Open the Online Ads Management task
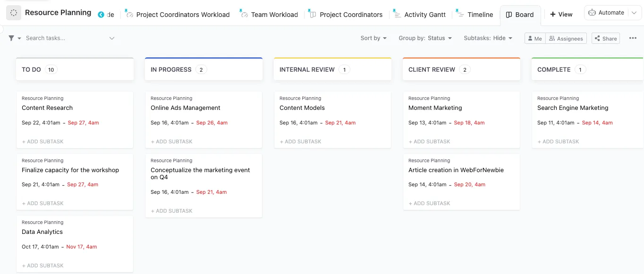 click(x=186, y=108)
